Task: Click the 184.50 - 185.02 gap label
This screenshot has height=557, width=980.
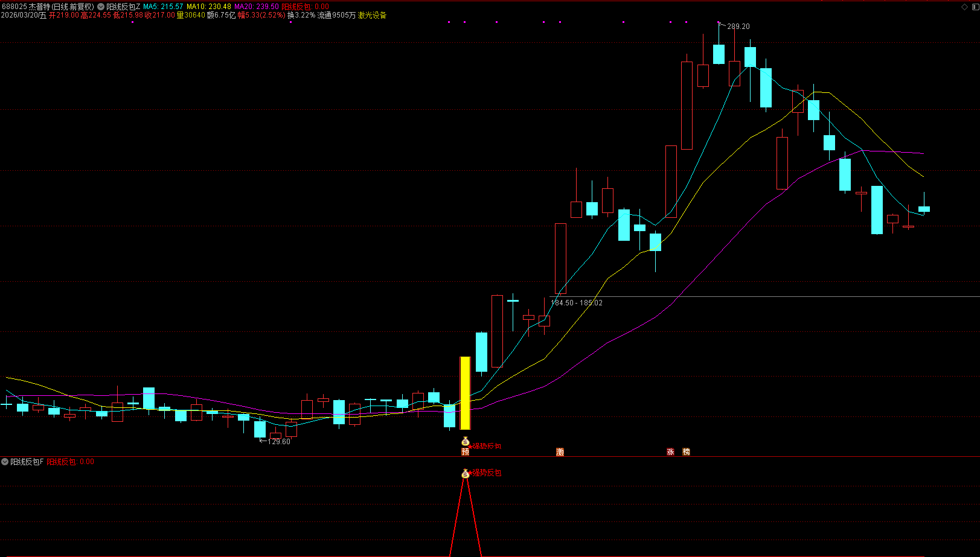Action: 577,303
